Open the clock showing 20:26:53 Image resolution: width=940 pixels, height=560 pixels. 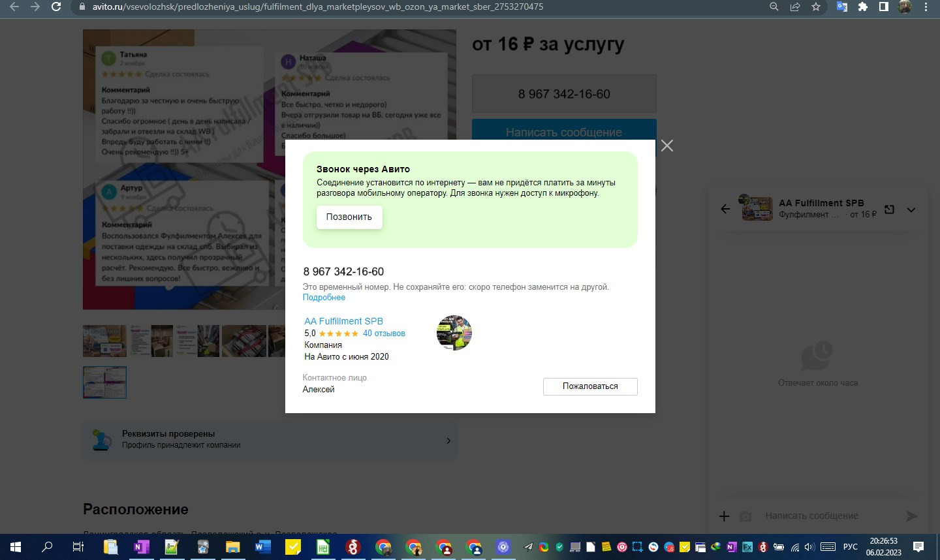coord(884,547)
